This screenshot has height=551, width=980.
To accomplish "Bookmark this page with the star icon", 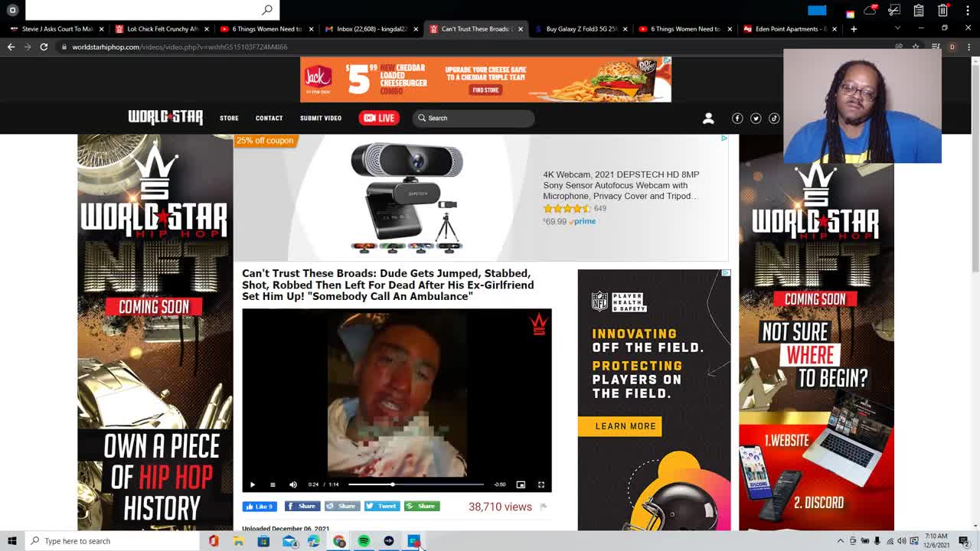I will pyautogui.click(x=915, y=47).
